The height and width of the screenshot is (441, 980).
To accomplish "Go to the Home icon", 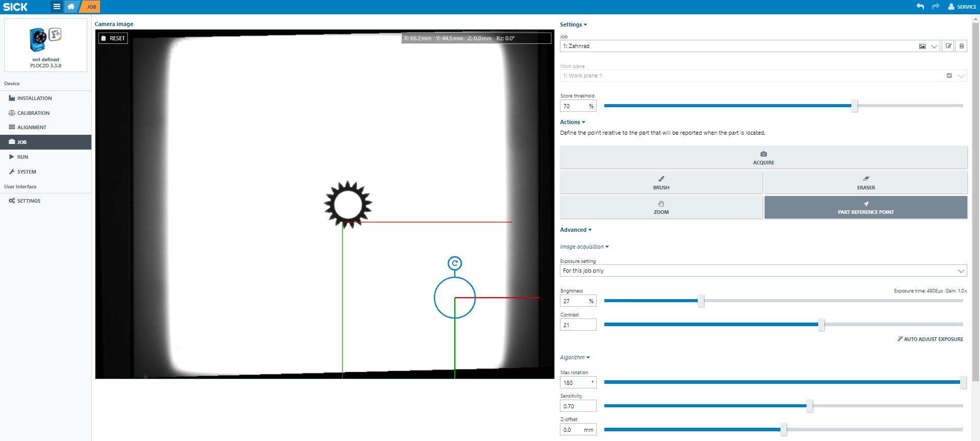I will coord(71,7).
